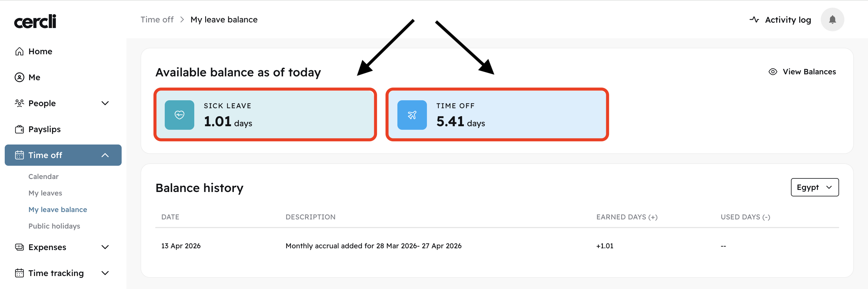Collapse the Time off section chevron
Viewport: 868px width, 289px height.
tap(105, 155)
